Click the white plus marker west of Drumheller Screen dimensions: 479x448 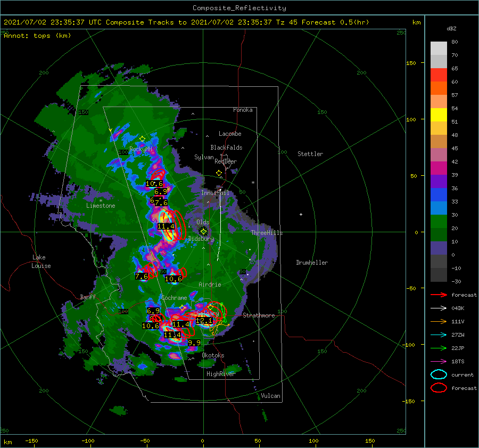click(301, 214)
